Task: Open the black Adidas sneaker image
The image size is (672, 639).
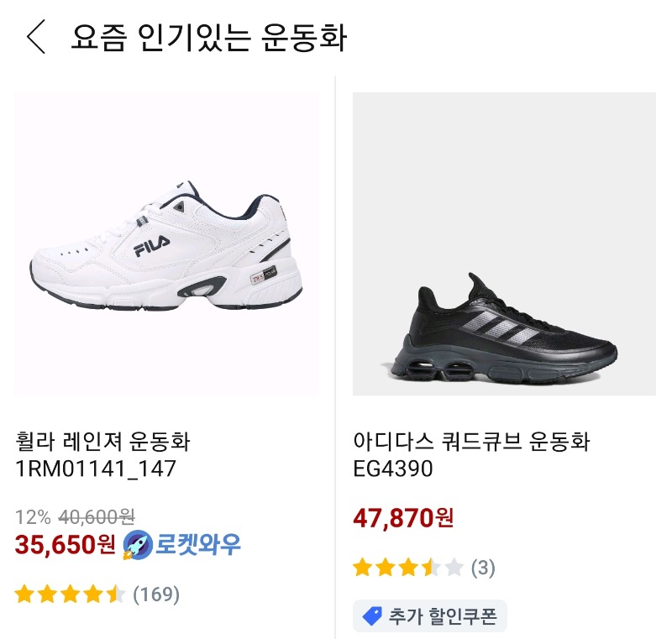Action: coord(504,244)
